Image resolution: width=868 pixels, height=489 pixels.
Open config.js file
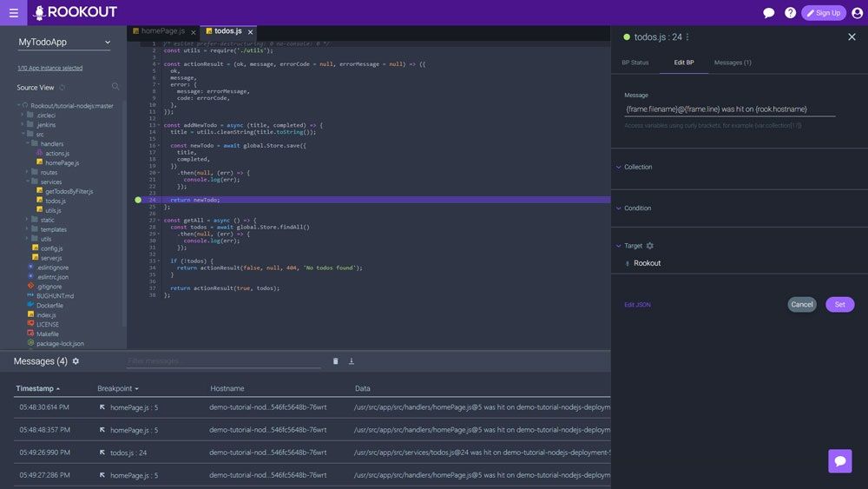[51, 248]
